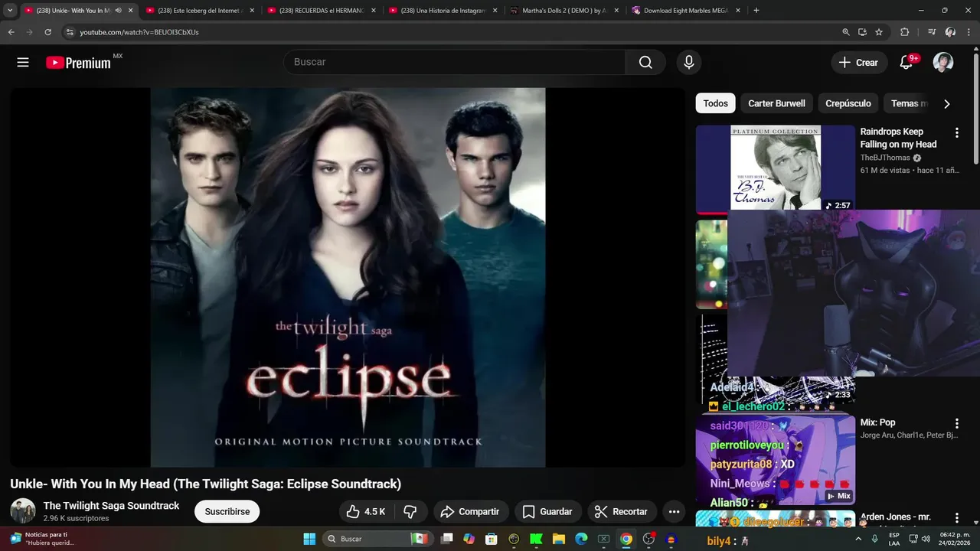Open Task View on taskbar
Image resolution: width=980 pixels, height=551 pixels.
pos(447,539)
